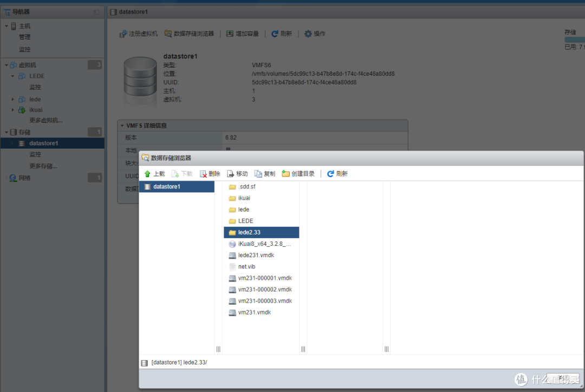Click the storage usage bar at top right
Screen dimensions: 585x392
click(577, 40)
